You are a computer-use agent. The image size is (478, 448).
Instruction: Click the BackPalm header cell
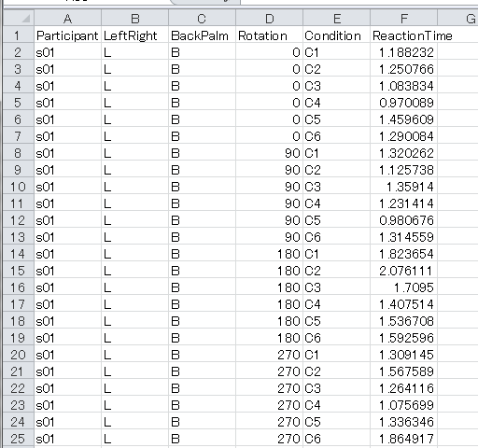click(202, 35)
